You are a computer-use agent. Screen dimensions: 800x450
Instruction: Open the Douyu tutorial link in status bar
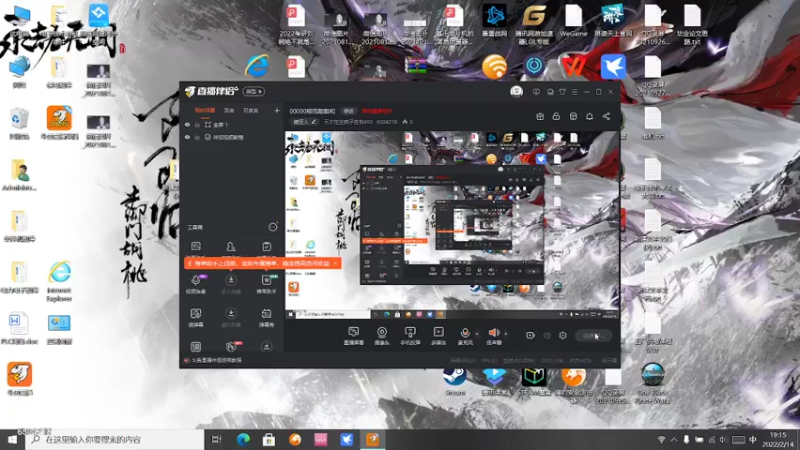(x=213, y=360)
